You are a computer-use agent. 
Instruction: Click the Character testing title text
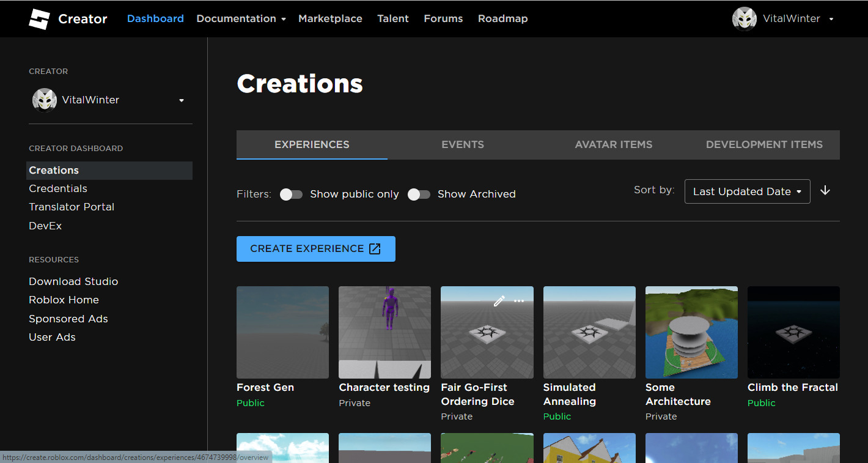coord(384,388)
